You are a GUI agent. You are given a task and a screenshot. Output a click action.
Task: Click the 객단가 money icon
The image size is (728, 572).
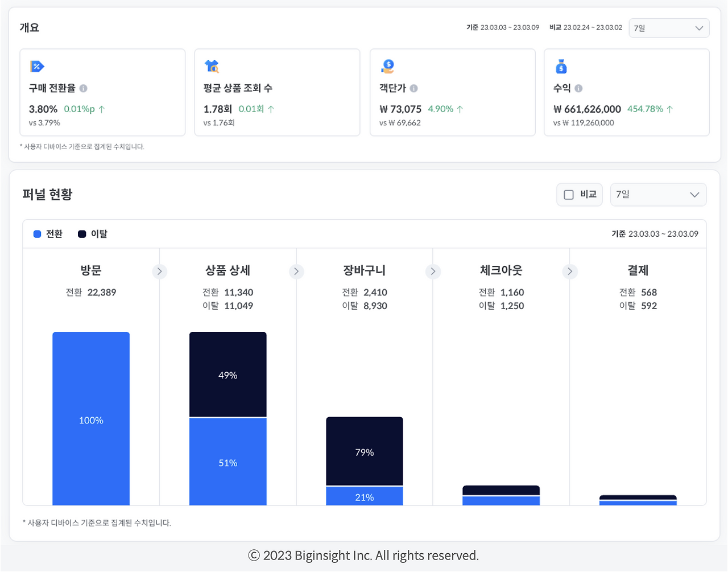pyautogui.click(x=387, y=67)
